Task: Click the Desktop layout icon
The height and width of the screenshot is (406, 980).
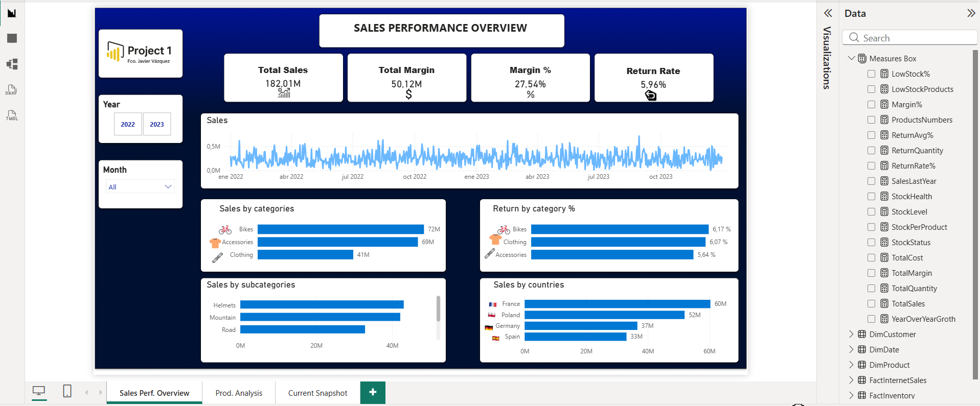Action: point(39,392)
